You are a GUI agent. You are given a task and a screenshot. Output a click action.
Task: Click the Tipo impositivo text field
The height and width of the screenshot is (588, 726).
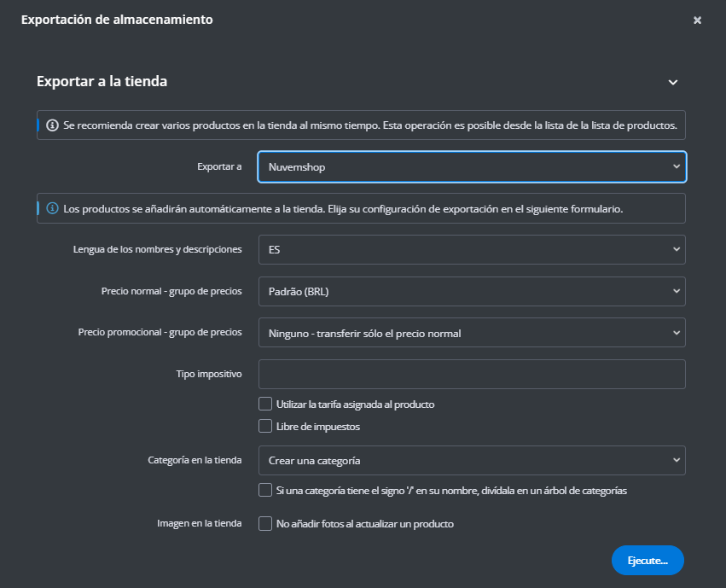pos(472,374)
